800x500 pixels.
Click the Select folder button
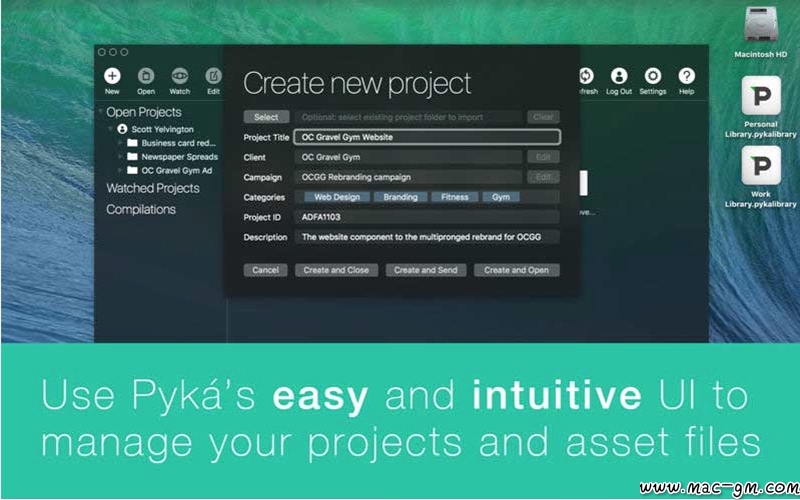click(266, 117)
